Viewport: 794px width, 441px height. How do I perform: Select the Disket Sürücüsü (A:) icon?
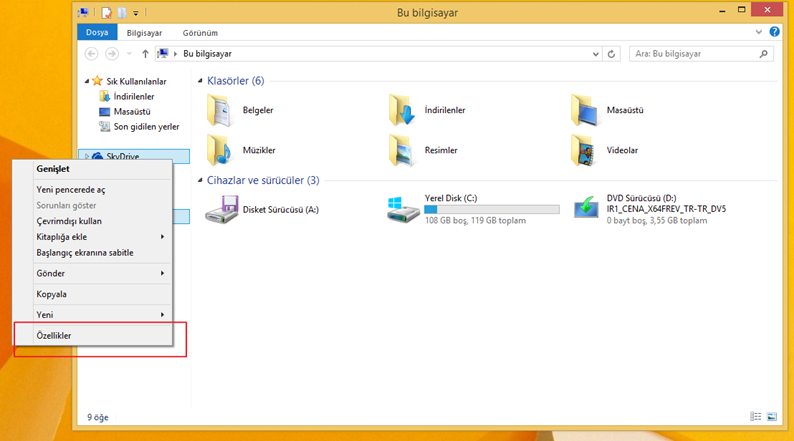(x=221, y=209)
